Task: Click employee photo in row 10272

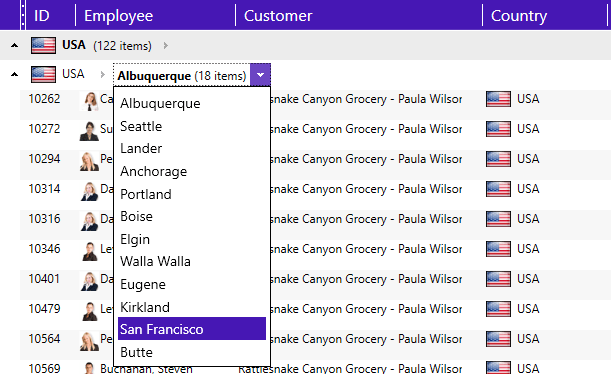Action: click(89, 131)
